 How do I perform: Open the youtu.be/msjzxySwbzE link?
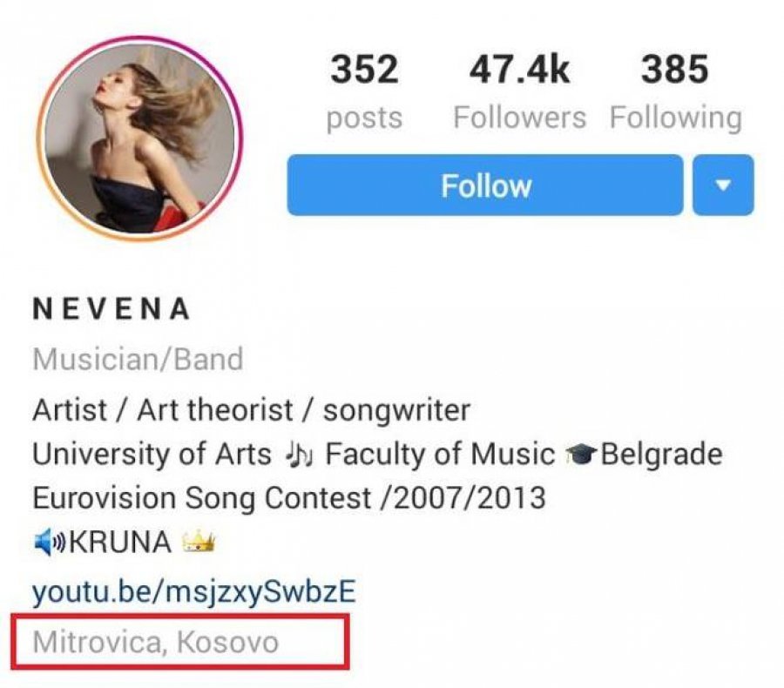click(194, 592)
